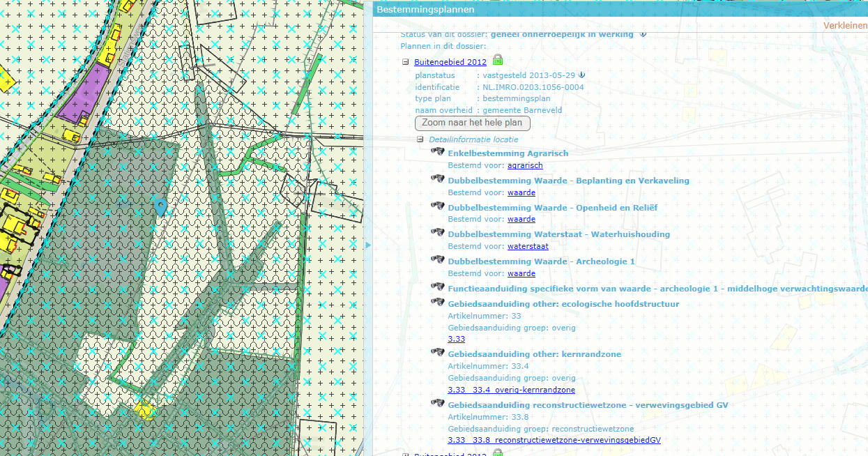Viewport: 868px width, 456px height.
Task: Click binoculars icon for Waterstaat - Waterhuishouding
Action: pos(438,232)
